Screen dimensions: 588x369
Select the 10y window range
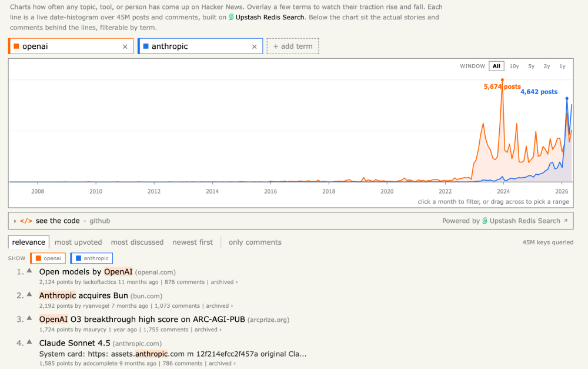514,66
